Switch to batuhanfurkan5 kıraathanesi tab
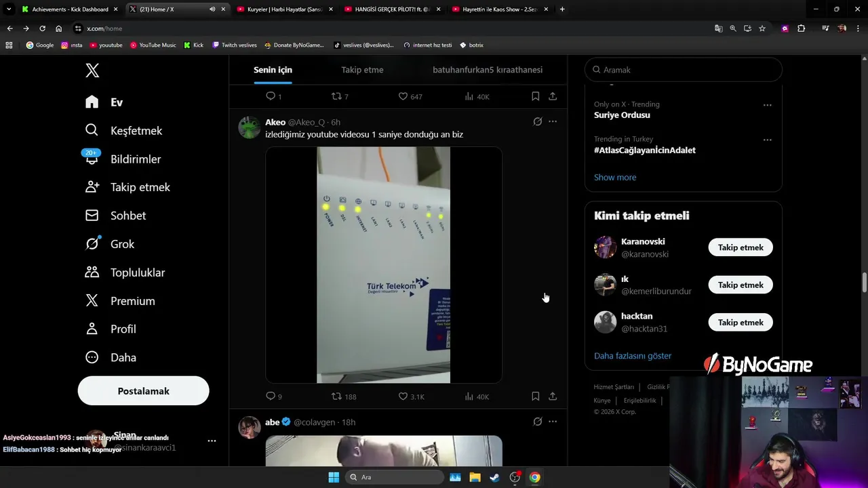868x488 pixels. tap(488, 70)
